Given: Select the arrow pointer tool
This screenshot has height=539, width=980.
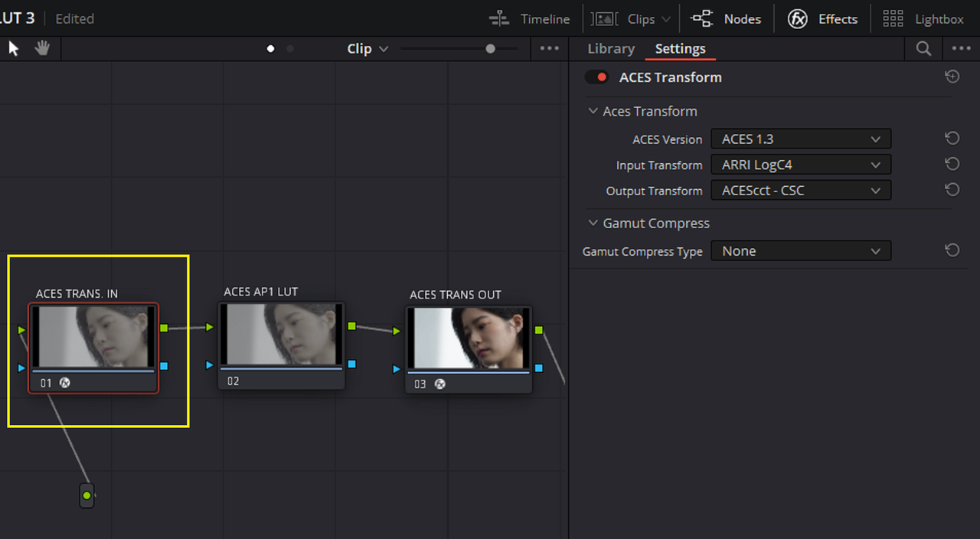Looking at the screenshot, I should [14, 48].
